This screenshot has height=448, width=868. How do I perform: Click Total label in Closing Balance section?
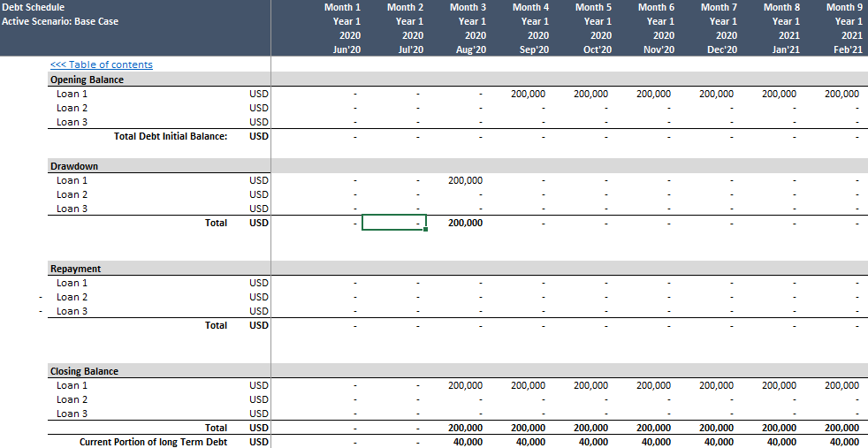[216, 428]
